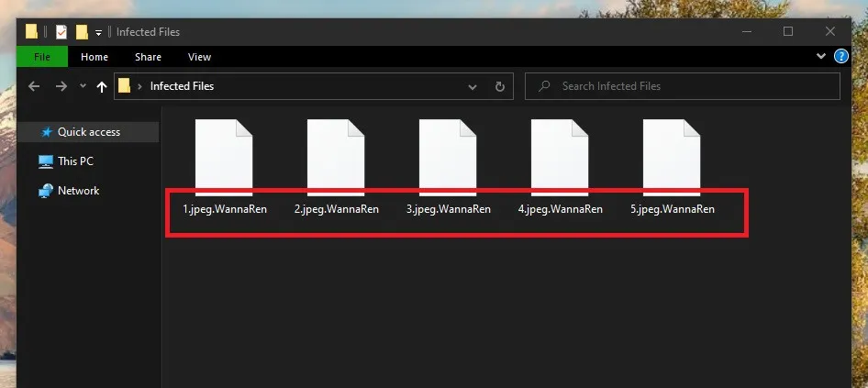Viewport: 868px width, 388px height.
Task: Select This PC in the navigation pane
Action: coord(75,161)
